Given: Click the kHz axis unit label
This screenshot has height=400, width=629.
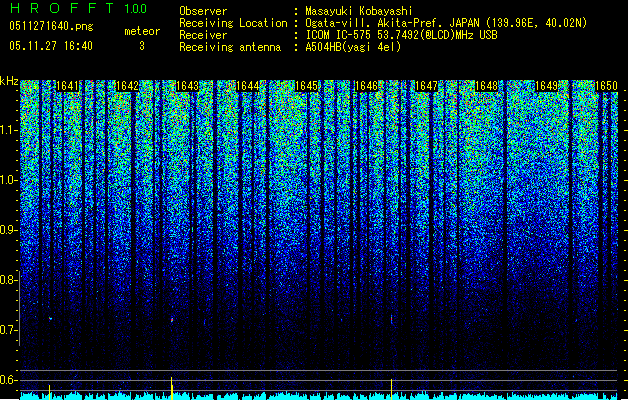Looking at the screenshot, I should (x=9, y=81).
